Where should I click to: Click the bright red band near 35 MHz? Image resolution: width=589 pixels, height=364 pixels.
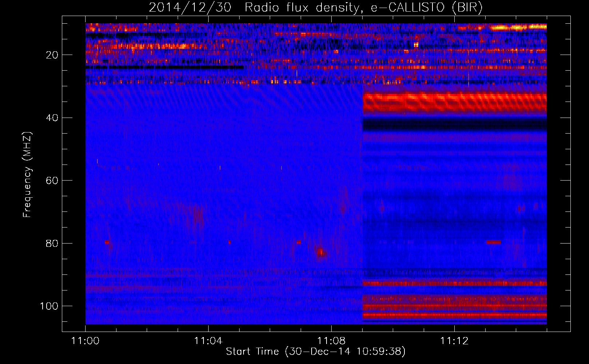point(455,102)
